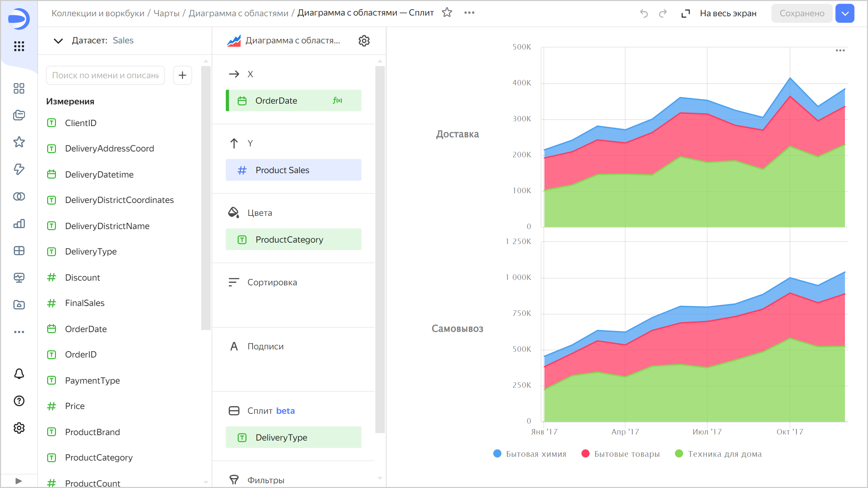Image resolution: width=868 pixels, height=488 pixels.
Task: Open help question mark icon
Action: 19,401
